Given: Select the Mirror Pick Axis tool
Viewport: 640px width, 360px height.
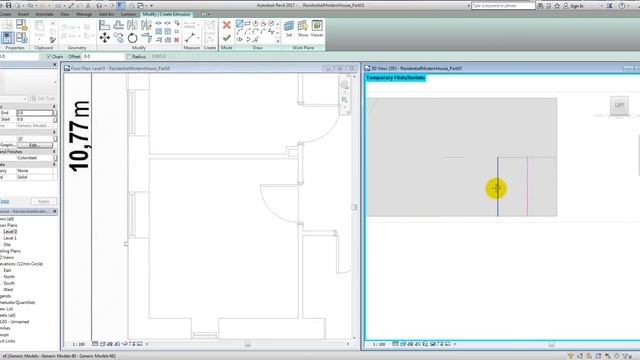Looking at the screenshot, I should [132, 25].
